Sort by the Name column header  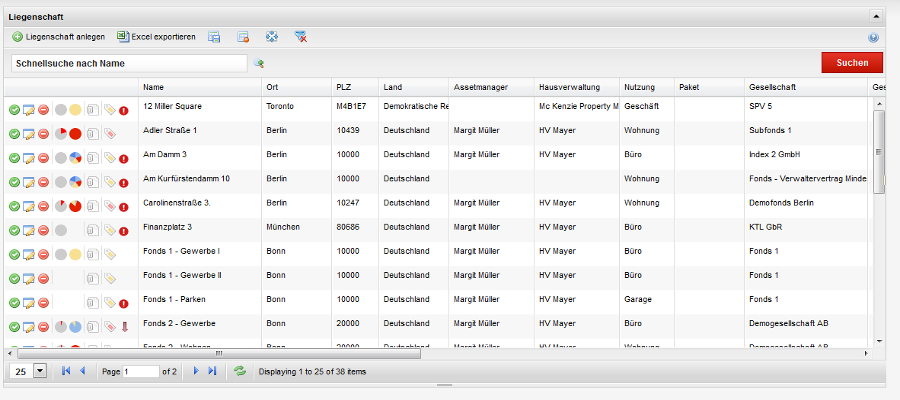coord(200,87)
